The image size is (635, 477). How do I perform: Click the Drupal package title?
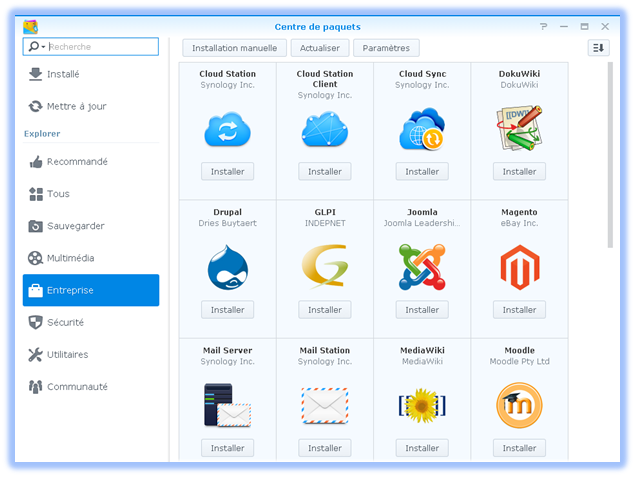click(228, 212)
